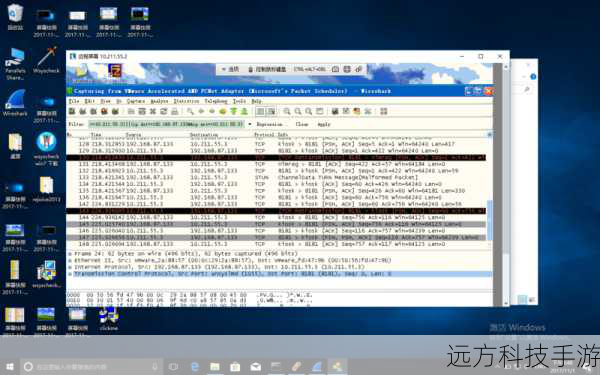Open the filter history dropdown arrow
The image size is (600, 375).
click(249, 124)
